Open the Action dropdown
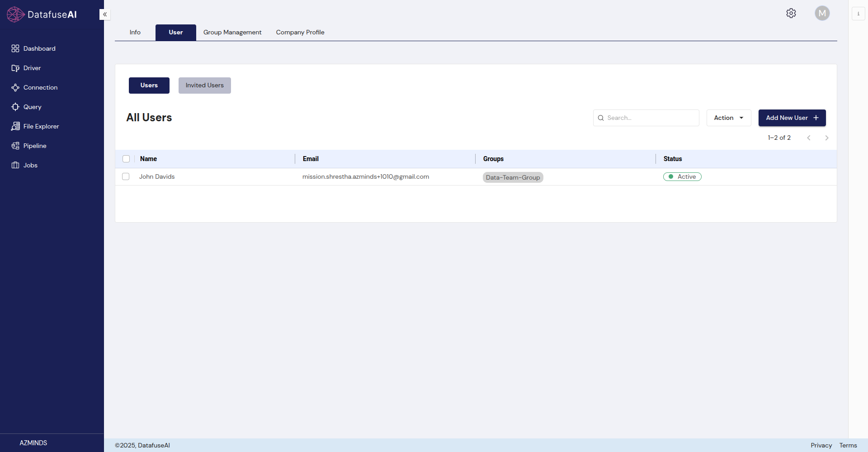This screenshot has height=452, width=868. (x=728, y=118)
